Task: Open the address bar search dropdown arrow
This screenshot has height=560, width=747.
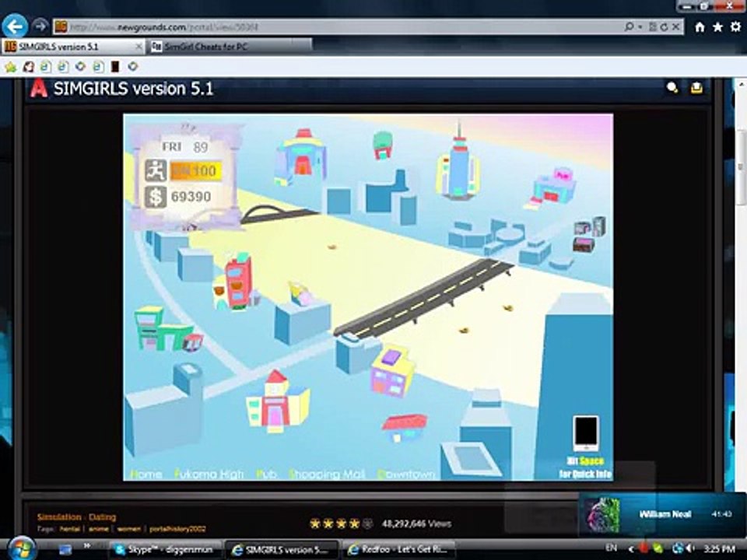Action: point(640,26)
